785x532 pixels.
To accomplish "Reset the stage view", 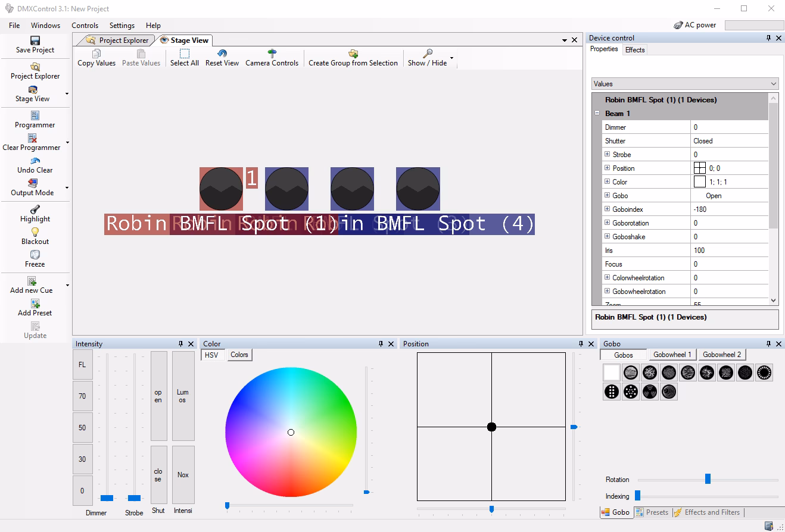I will click(222, 58).
